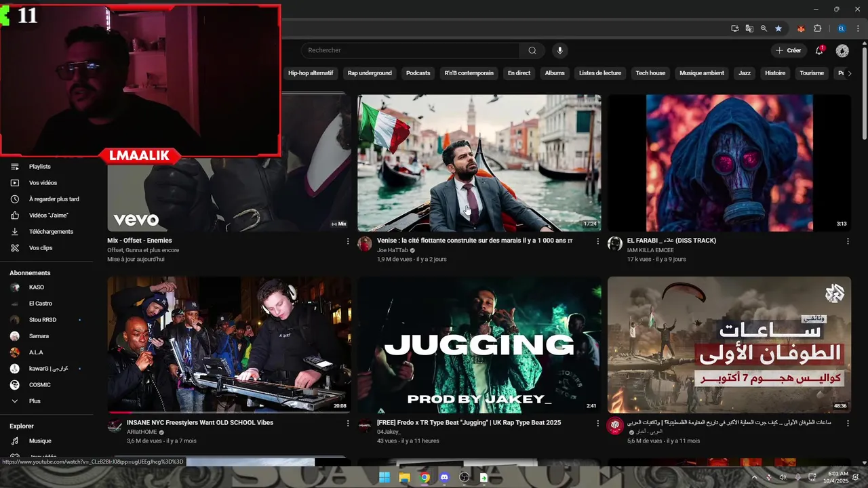The image size is (868, 488).
Task: Open the EL FARABI gas mask thumbnail
Action: click(729, 163)
